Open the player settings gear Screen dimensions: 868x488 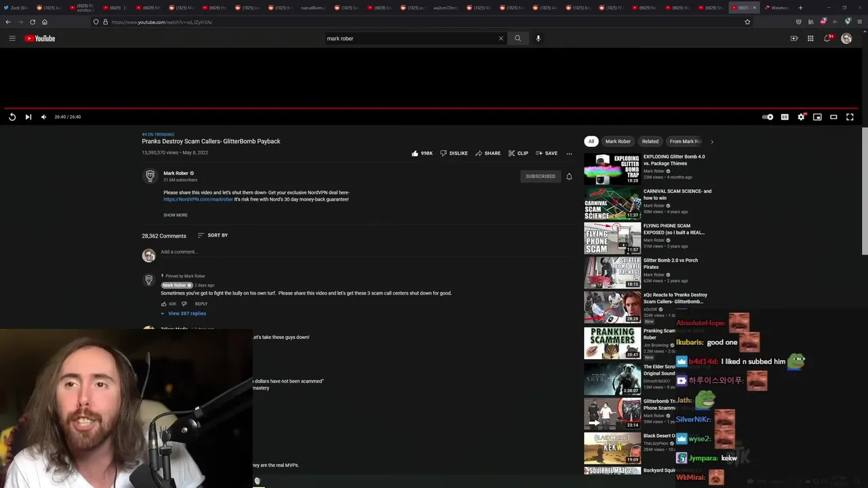tap(801, 117)
